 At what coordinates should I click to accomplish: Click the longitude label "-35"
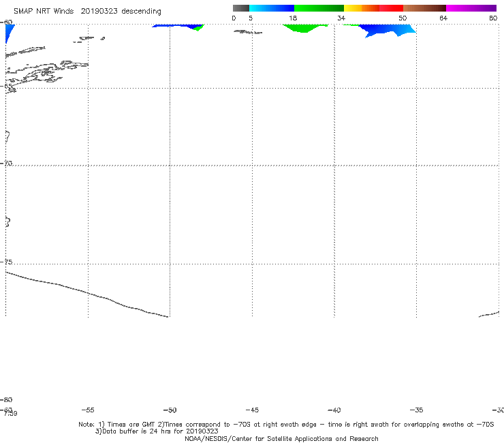pos(416,410)
